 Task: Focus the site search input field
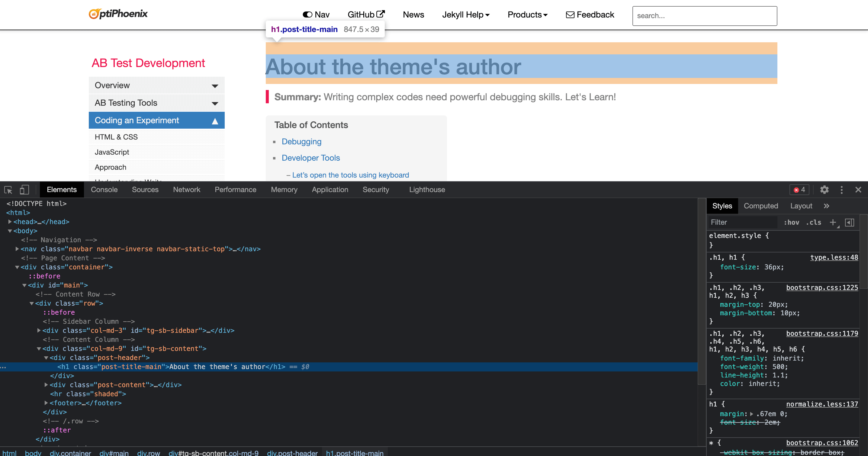coord(704,16)
